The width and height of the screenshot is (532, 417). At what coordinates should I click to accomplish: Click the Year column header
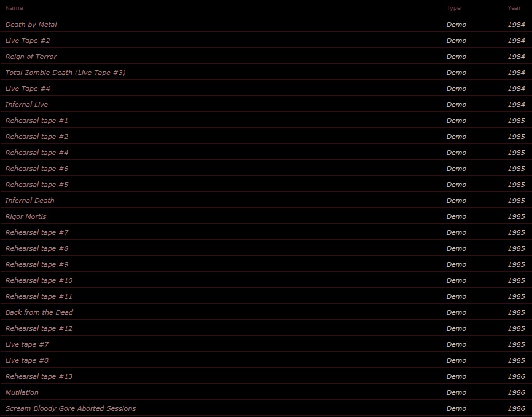click(x=514, y=8)
